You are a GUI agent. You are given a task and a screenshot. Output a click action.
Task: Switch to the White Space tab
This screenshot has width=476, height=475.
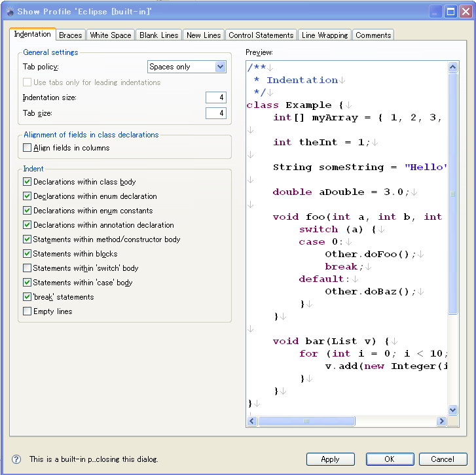[x=111, y=35]
